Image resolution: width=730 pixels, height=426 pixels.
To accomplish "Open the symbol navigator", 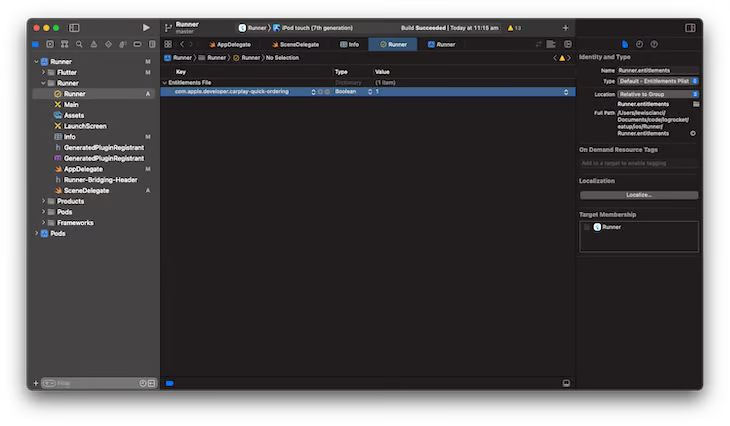I will [x=65, y=44].
